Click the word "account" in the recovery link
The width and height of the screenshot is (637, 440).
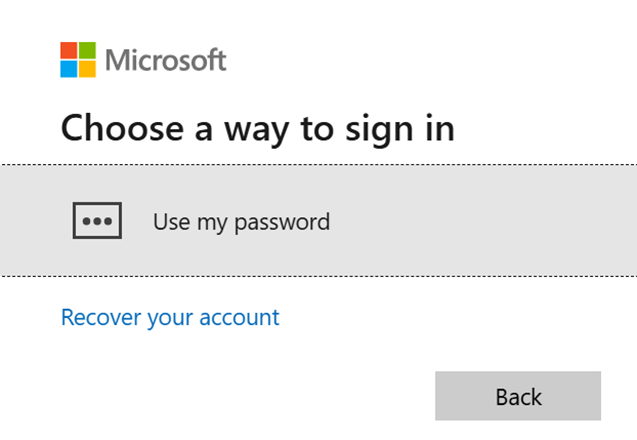pyautogui.click(x=241, y=318)
